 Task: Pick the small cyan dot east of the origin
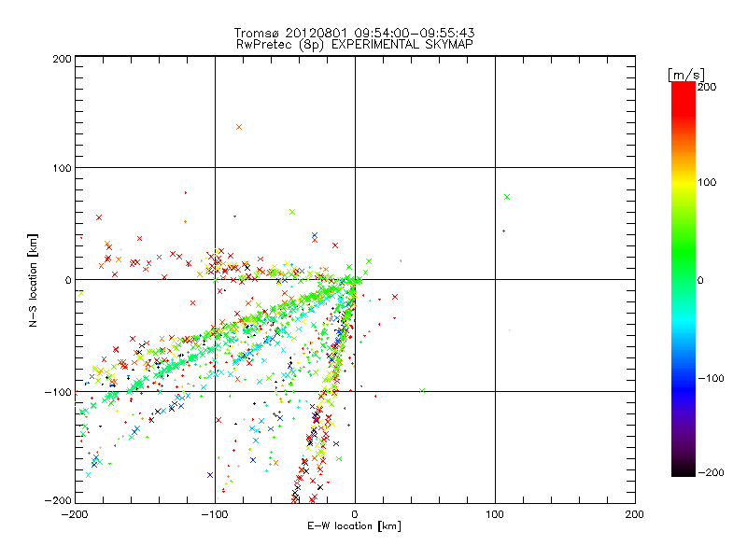[x=401, y=261]
